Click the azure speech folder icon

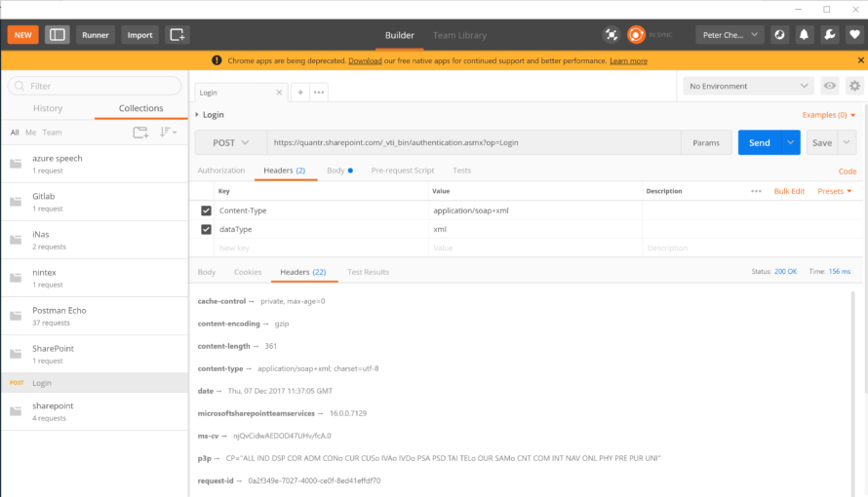(16, 164)
